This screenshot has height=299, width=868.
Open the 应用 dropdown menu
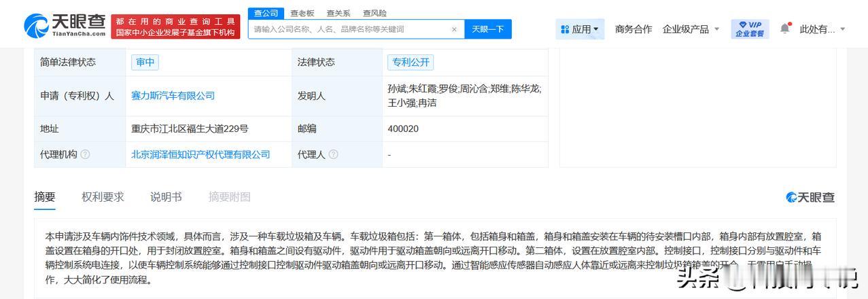[580, 29]
